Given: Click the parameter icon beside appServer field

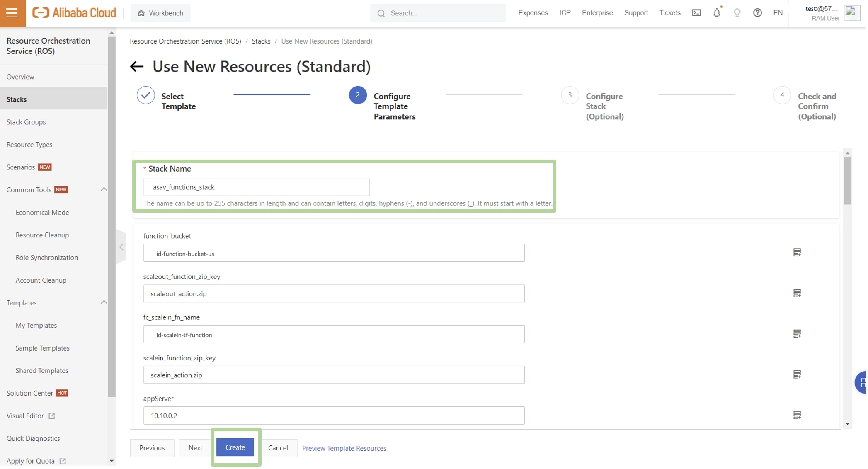Looking at the screenshot, I should [798, 415].
